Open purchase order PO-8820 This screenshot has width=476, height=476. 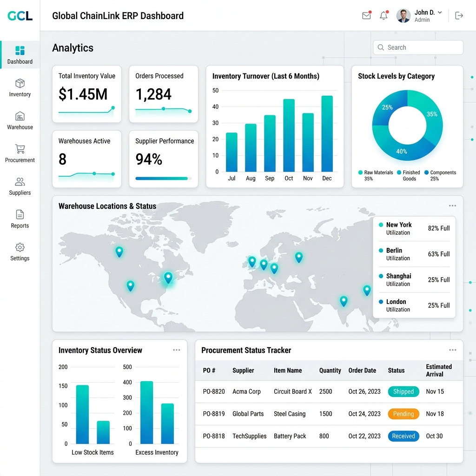point(214,391)
